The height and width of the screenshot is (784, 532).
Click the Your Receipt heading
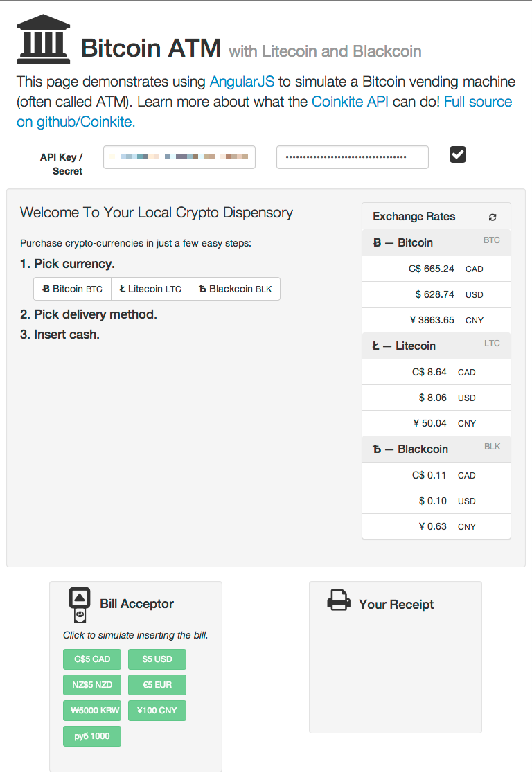tap(396, 605)
